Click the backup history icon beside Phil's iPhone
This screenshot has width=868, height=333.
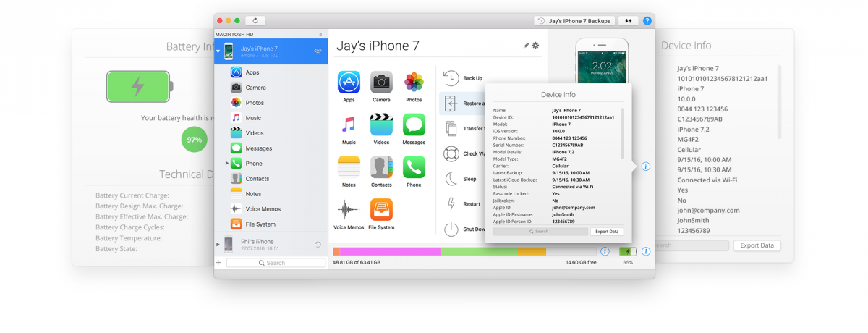pos(318,245)
